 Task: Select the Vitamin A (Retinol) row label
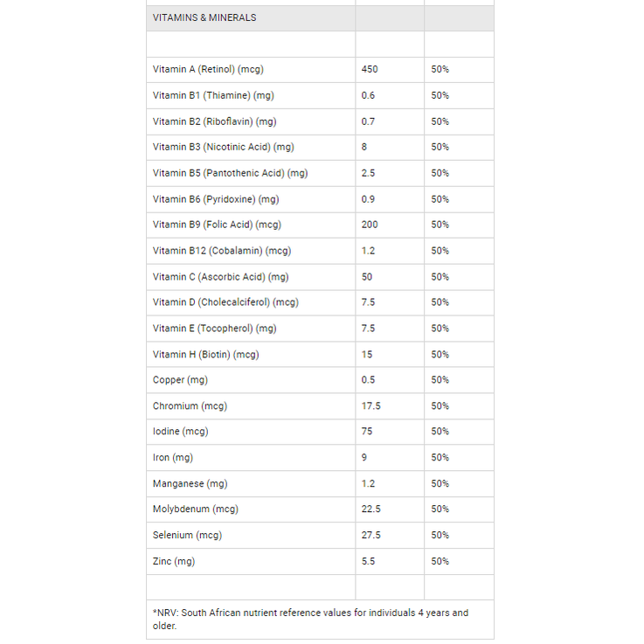click(x=208, y=69)
